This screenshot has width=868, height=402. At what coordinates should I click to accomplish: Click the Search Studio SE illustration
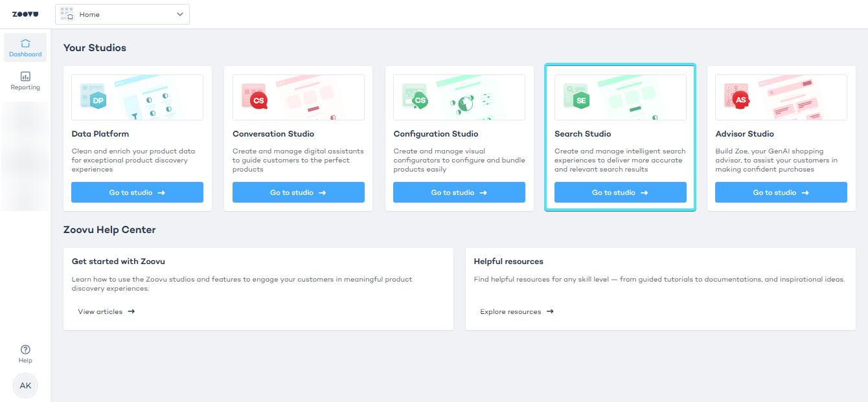(621, 98)
